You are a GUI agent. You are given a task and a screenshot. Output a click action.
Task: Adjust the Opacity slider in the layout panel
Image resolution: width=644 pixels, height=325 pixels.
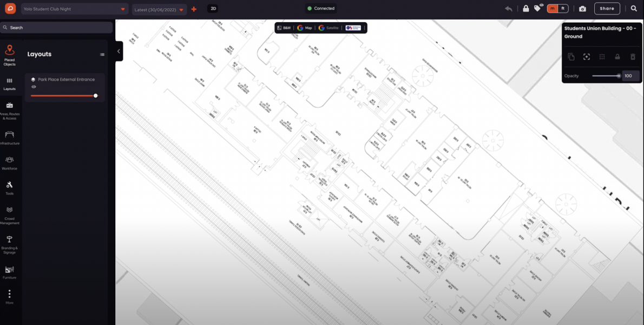[x=606, y=76]
